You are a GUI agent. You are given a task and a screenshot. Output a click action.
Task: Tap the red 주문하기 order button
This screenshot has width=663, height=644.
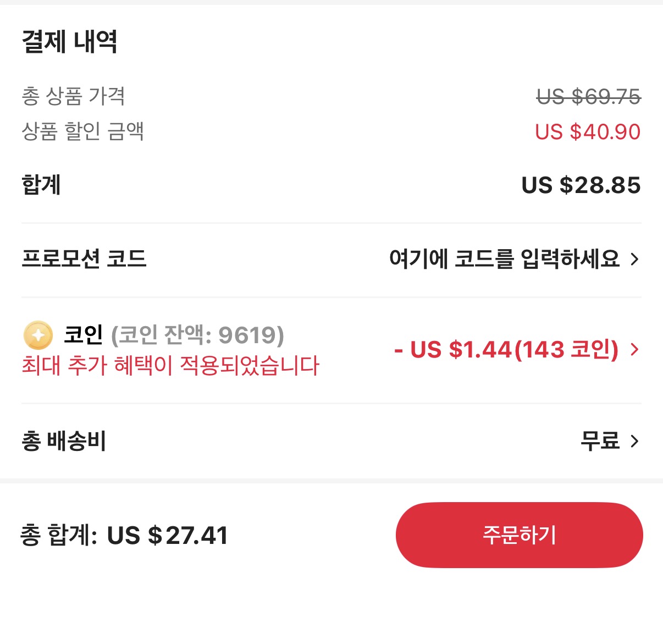[x=519, y=535]
